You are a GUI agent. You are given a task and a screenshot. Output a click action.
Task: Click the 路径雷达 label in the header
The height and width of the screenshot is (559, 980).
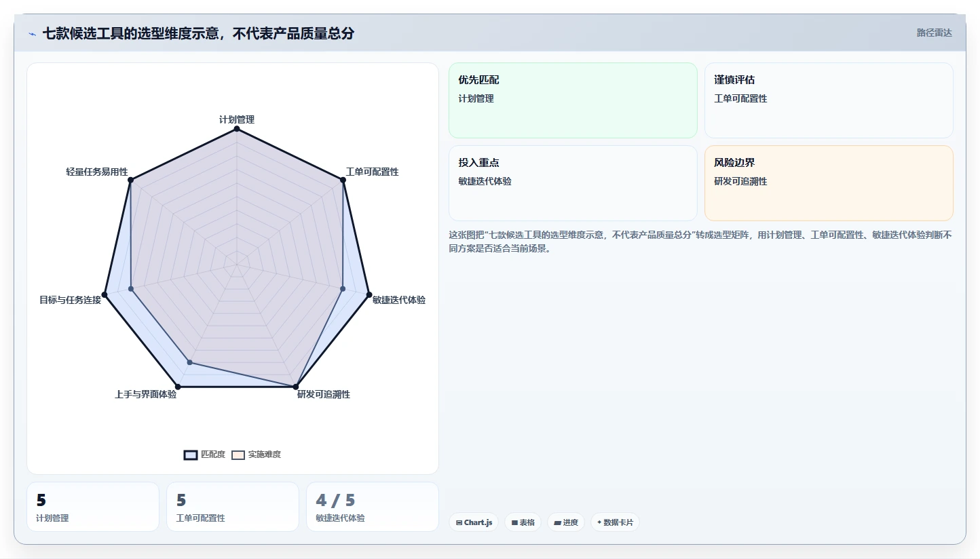pyautogui.click(x=935, y=33)
